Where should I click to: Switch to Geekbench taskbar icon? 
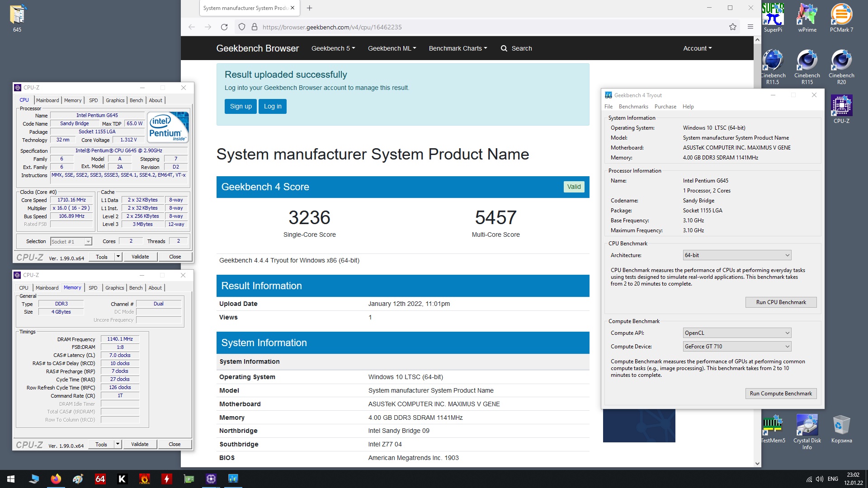coord(233,479)
